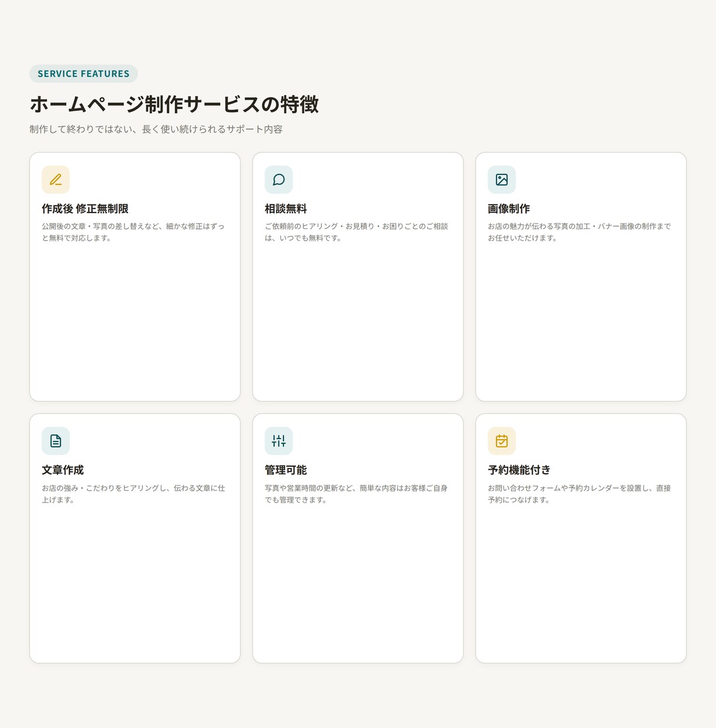Click the card title 相談無料
The width and height of the screenshot is (716, 728).
click(x=286, y=209)
